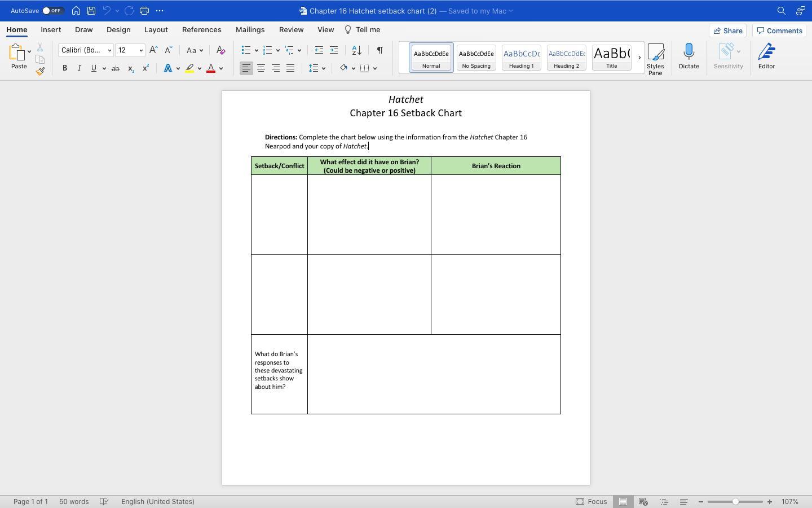This screenshot has width=812, height=508.
Task: Toggle left text alignment
Action: (x=246, y=68)
